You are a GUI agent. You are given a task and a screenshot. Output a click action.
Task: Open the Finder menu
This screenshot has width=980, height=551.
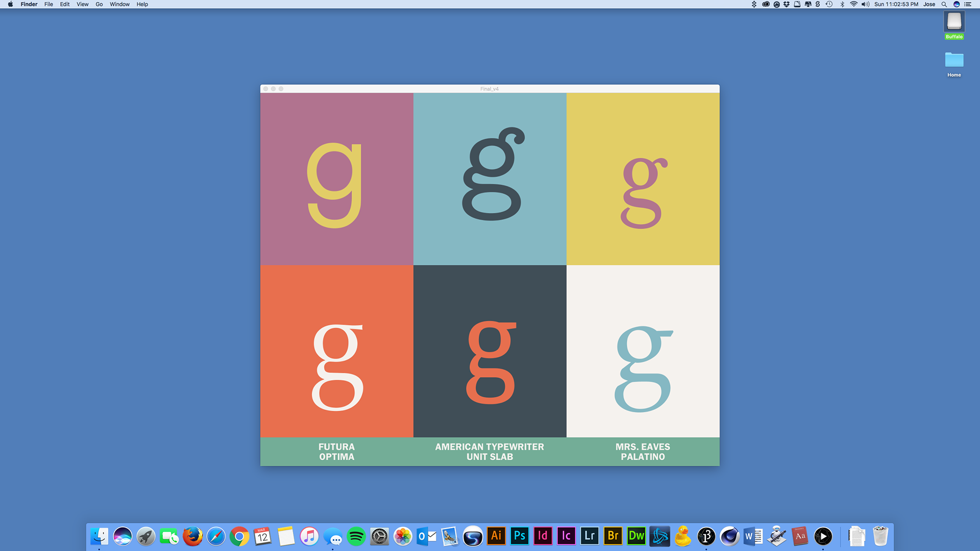[x=29, y=4]
